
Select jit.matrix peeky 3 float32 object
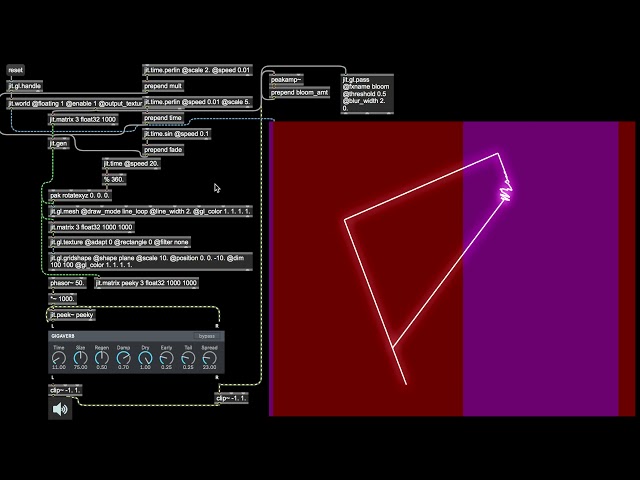pos(147,283)
